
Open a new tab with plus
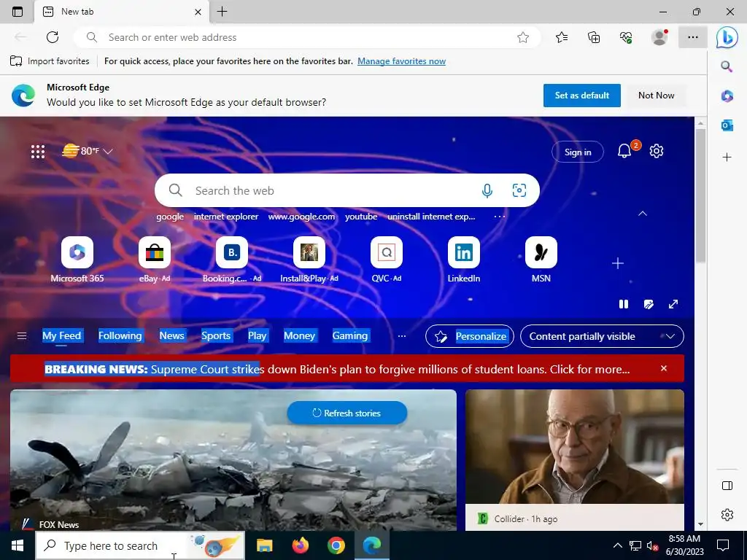click(x=222, y=12)
